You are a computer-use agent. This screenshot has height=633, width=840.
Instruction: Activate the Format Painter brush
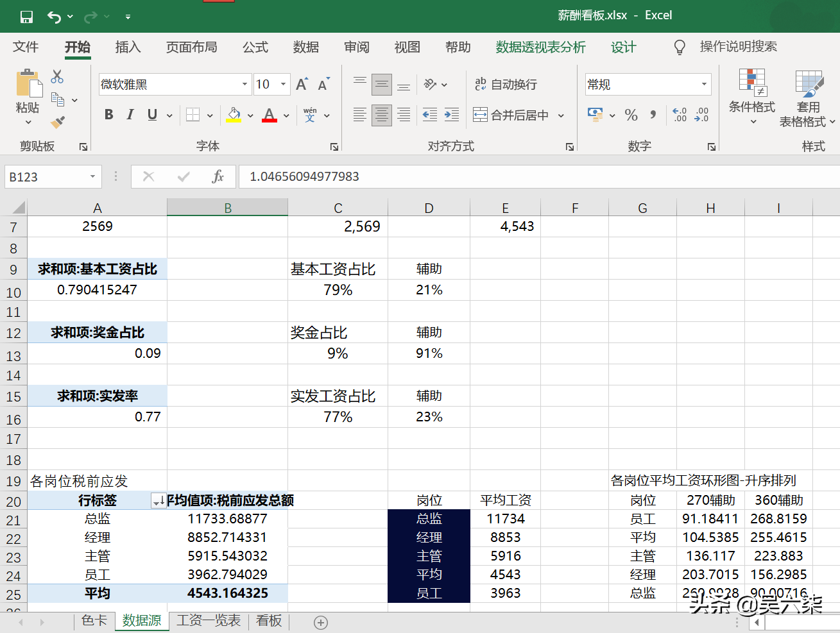(x=58, y=121)
